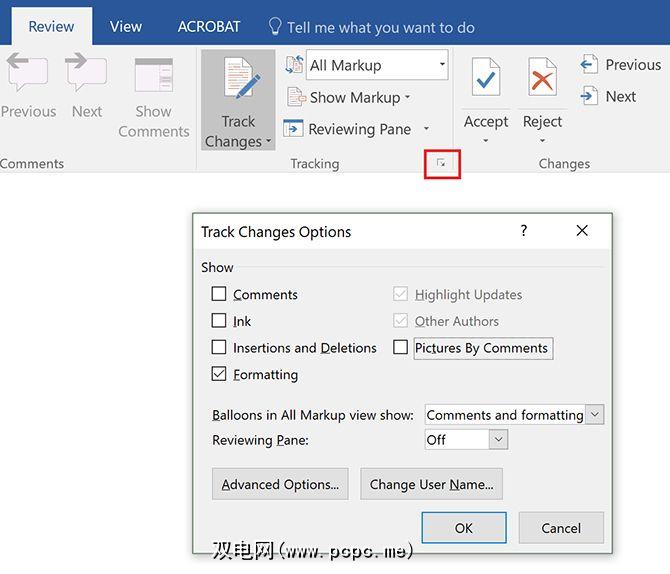The height and width of the screenshot is (574, 670).
Task: Click Previous comment icon in Comments group
Action: [x=27, y=71]
